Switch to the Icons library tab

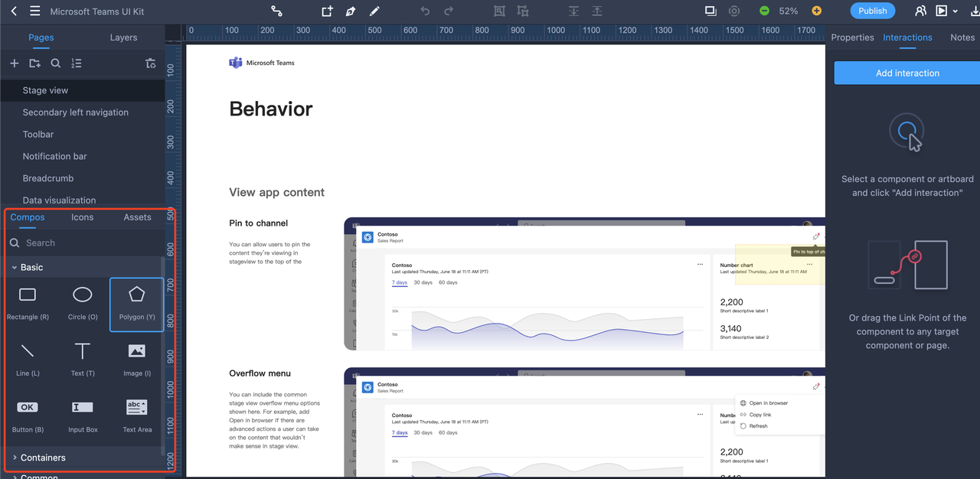coord(83,217)
